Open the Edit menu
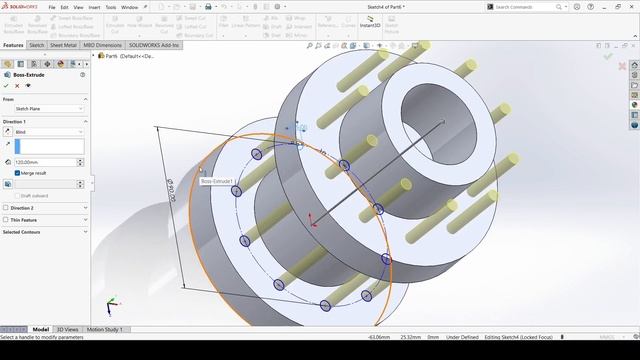 (x=64, y=7)
